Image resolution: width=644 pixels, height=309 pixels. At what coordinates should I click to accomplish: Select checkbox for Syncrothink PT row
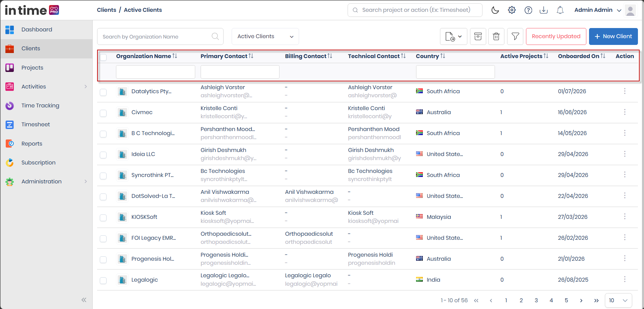coord(103,176)
